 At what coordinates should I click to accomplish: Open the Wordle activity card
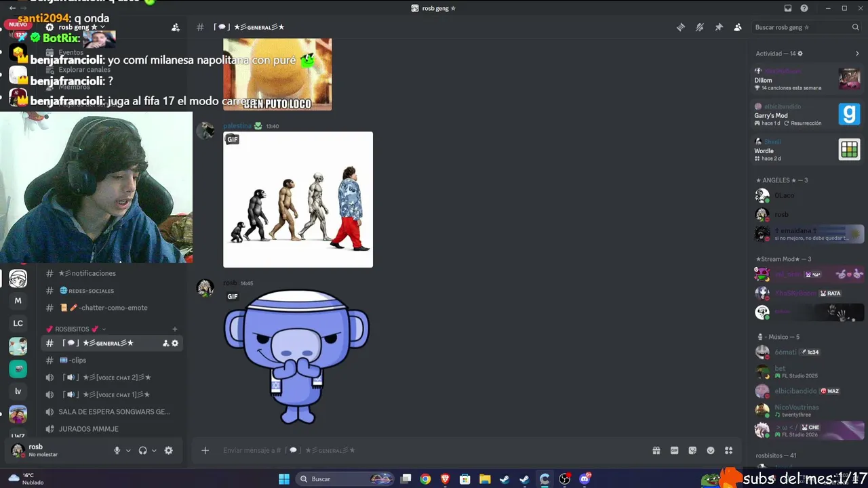[x=808, y=150]
